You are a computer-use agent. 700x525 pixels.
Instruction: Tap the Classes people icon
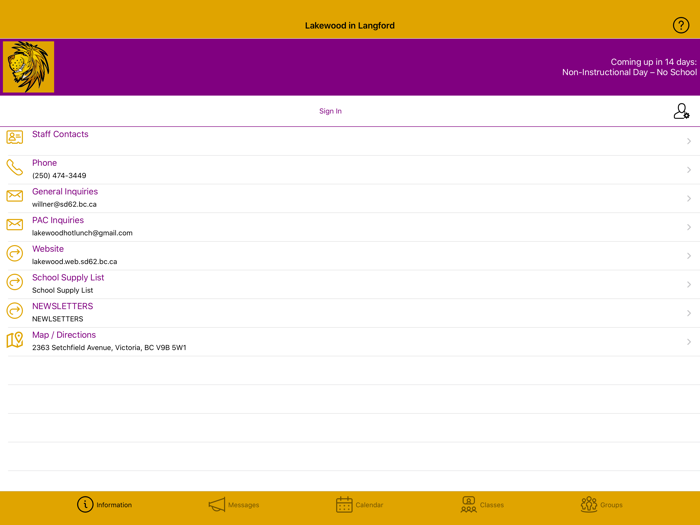(x=468, y=504)
